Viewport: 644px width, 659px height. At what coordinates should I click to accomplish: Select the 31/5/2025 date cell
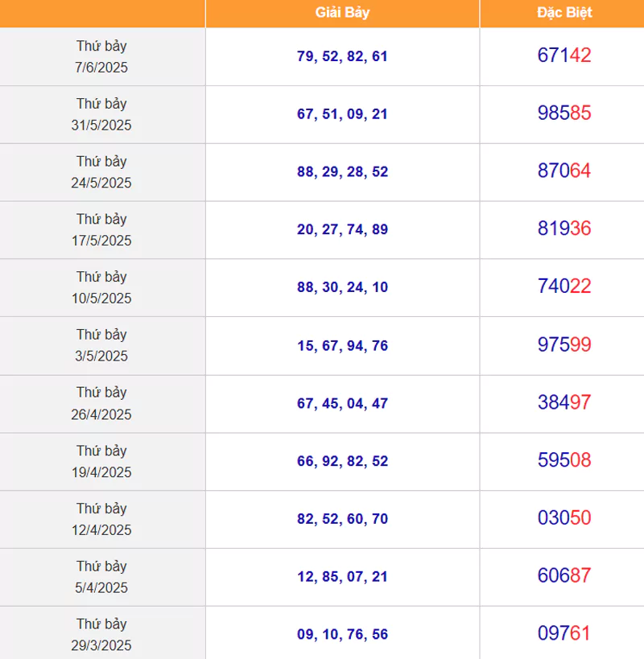(x=101, y=114)
